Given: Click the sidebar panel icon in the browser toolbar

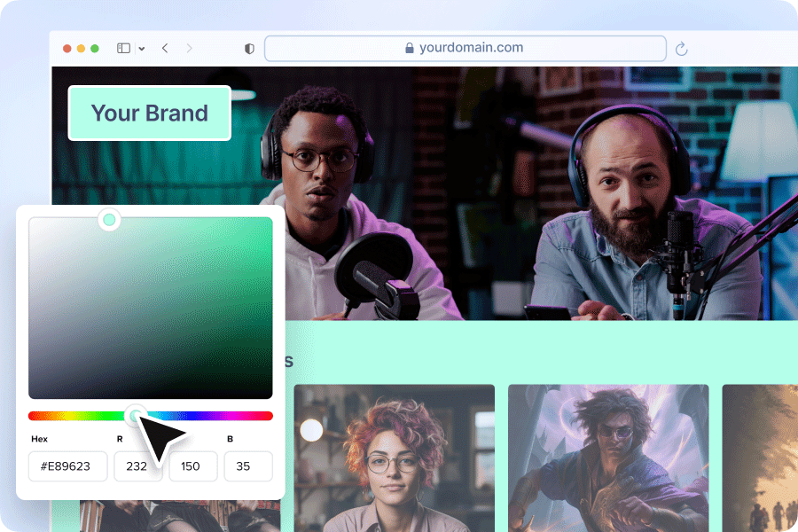Looking at the screenshot, I should 121,48.
